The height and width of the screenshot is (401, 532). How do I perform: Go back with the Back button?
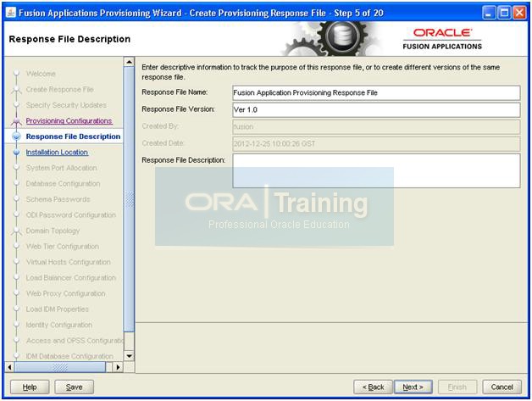[374, 387]
